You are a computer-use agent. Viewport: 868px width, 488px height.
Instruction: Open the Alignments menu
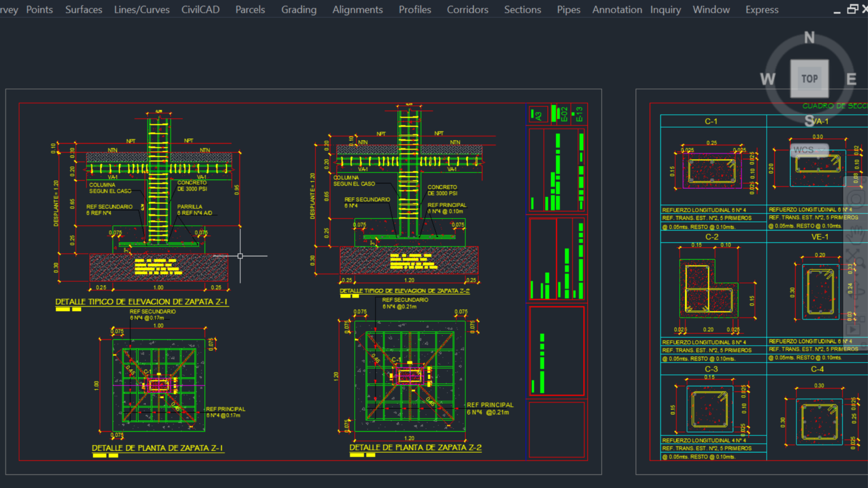click(x=357, y=10)
